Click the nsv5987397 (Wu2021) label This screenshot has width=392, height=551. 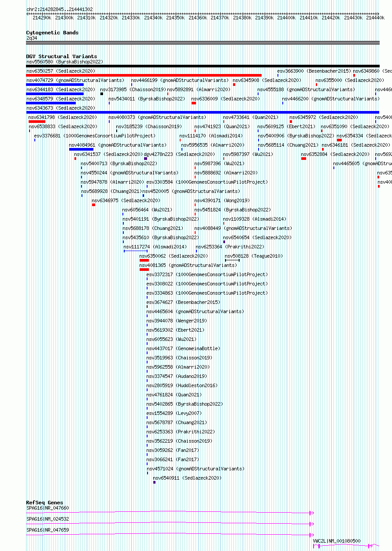(248, 154)
